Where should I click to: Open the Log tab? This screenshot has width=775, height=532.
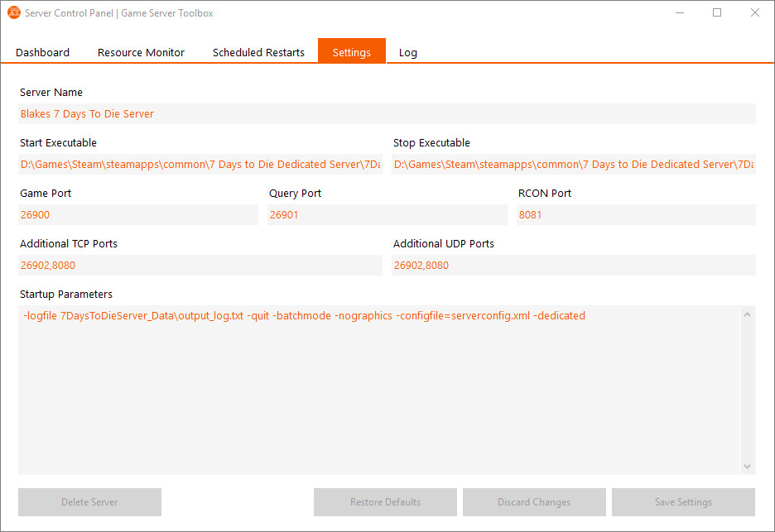pyautogui.click(x=407, y=52)
